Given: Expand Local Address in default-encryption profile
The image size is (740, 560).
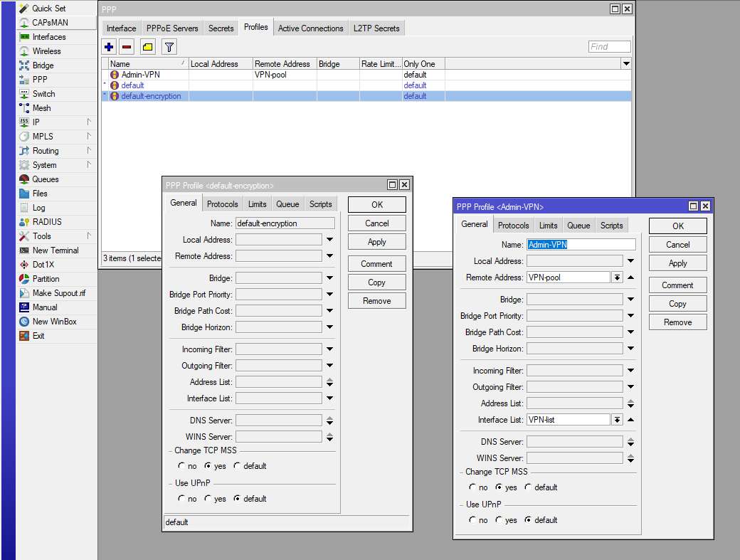Looking at the screenshot, I should [x=330, y=240].
